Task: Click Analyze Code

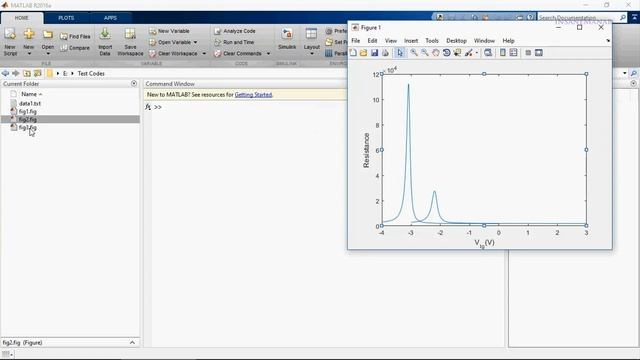Action: (235, 31)
